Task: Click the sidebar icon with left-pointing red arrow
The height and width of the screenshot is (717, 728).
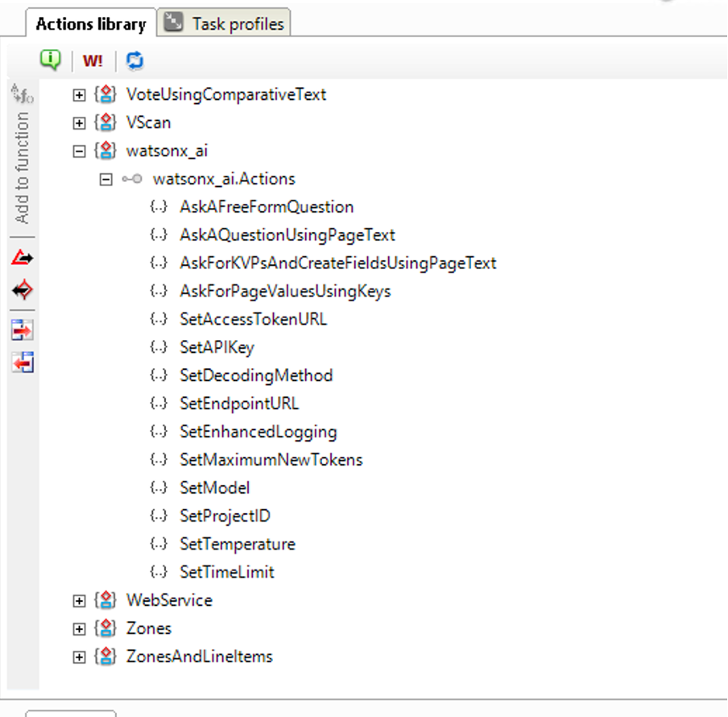Action: pos(23,363)
